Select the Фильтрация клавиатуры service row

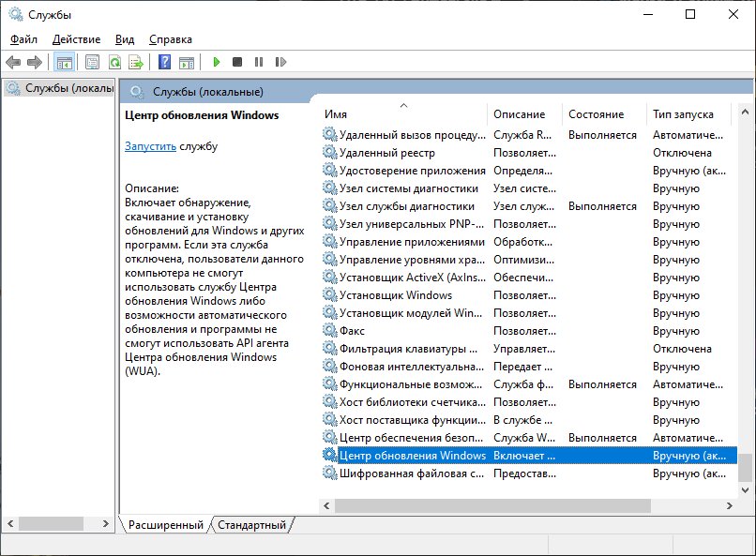[x=529, y=349]
